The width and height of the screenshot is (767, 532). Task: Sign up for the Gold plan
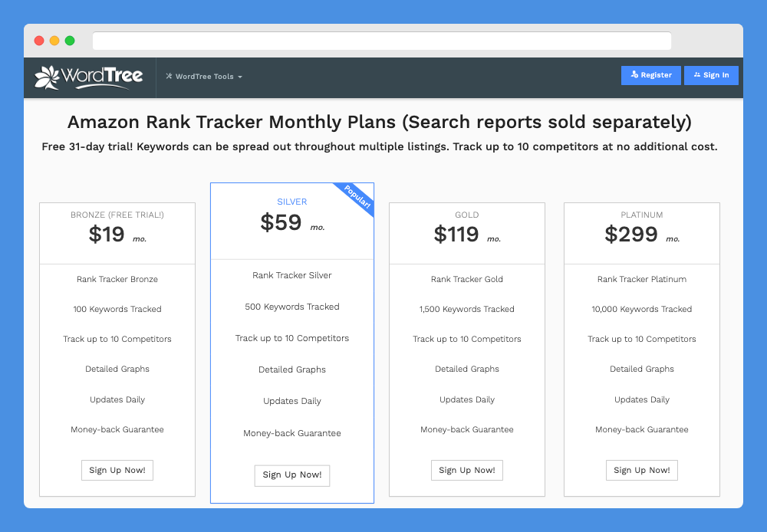pyautogui.click(x=466, y=470)
